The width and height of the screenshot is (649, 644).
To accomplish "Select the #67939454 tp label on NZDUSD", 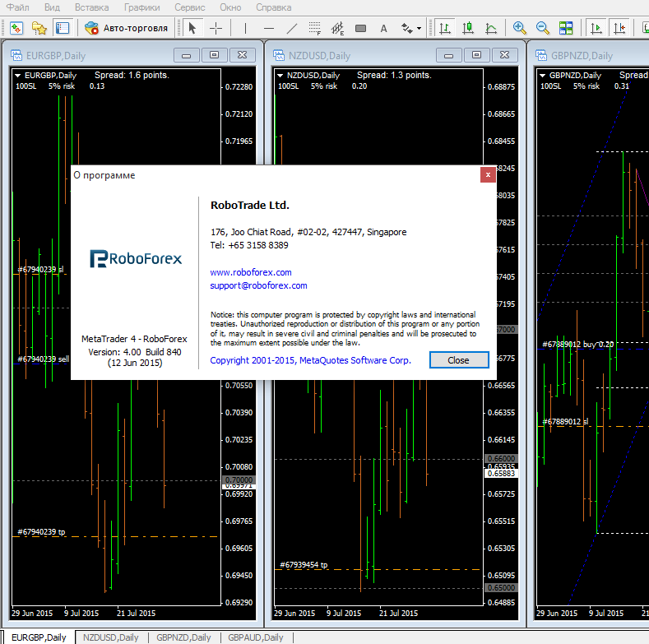I will (304, 564).
